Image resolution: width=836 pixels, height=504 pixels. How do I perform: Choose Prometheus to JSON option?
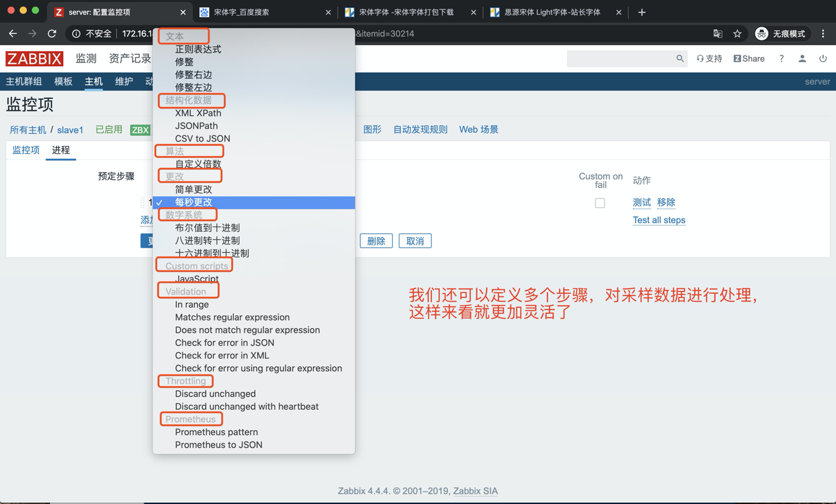coord(219,444)
